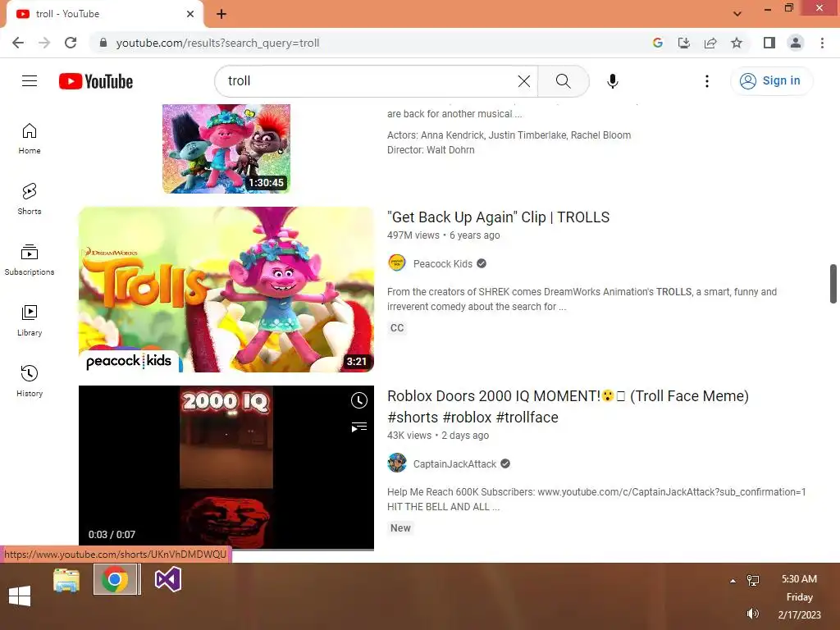Image resolution: width=840 pixels, height=630 pixels.
Task: Toggle Chrome side panel
Action: click(x=769, y=43)
